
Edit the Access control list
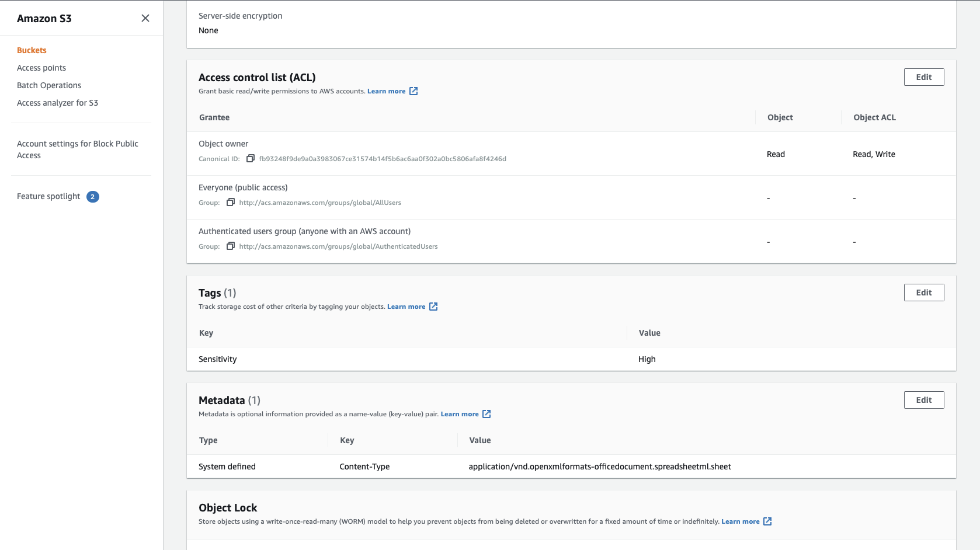pos(924,77)
